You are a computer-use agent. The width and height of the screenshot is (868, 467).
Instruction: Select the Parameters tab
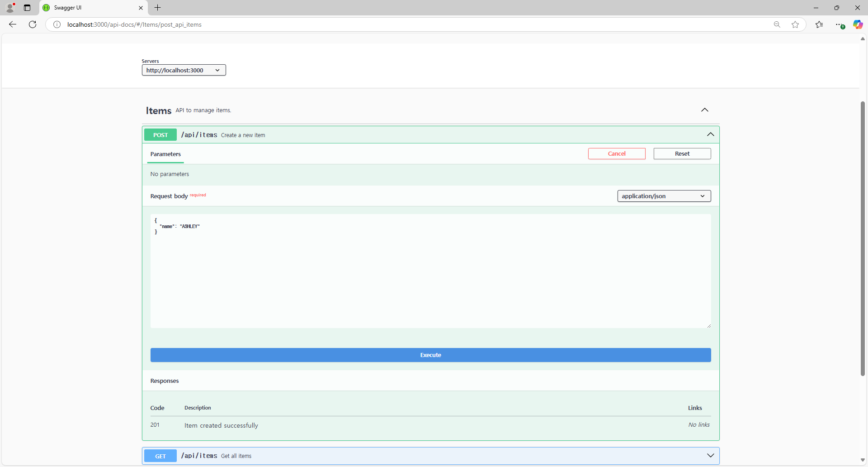coord(165,154)
